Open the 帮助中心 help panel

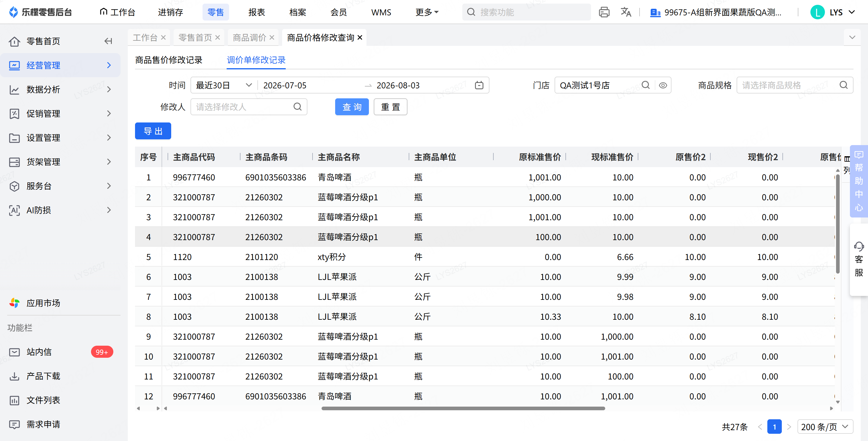tap(859, 181)
